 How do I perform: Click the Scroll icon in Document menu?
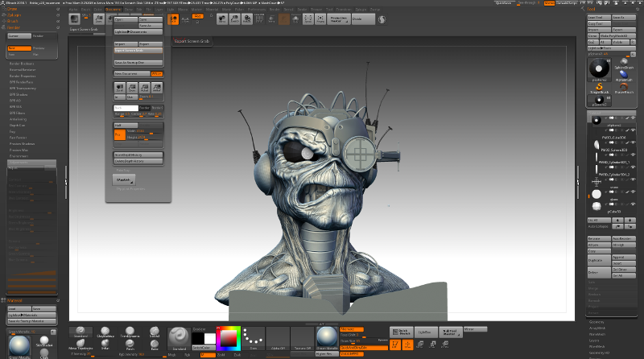119,88
